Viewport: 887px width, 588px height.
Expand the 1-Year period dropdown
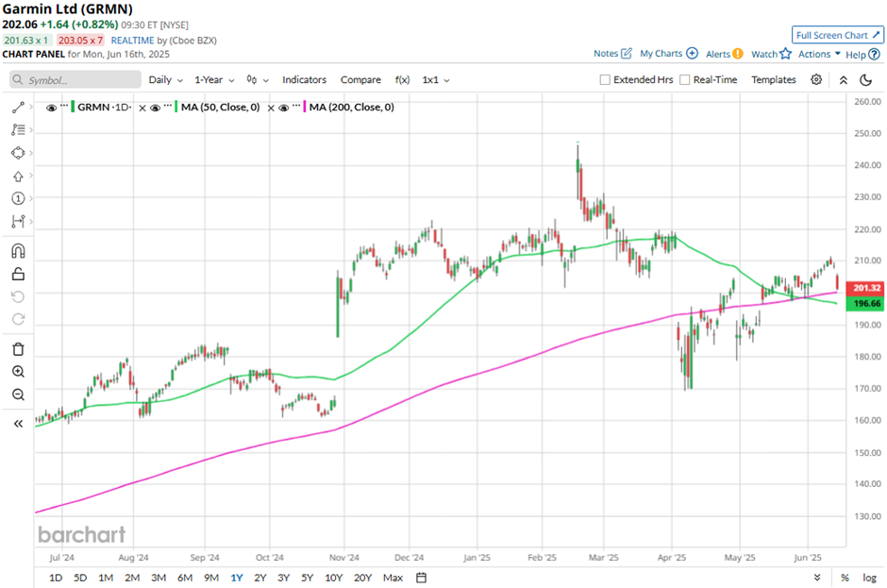215,80
